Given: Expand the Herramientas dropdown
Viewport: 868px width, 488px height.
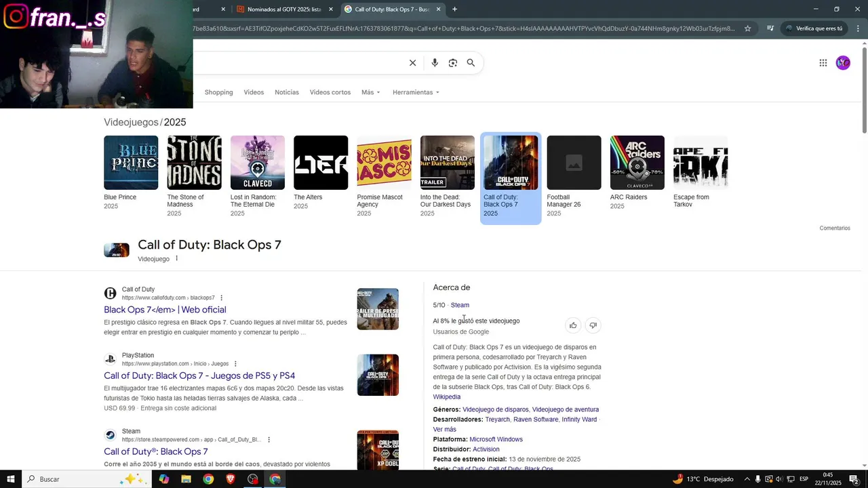Looking at the screenshot, I should coord(416,92).
